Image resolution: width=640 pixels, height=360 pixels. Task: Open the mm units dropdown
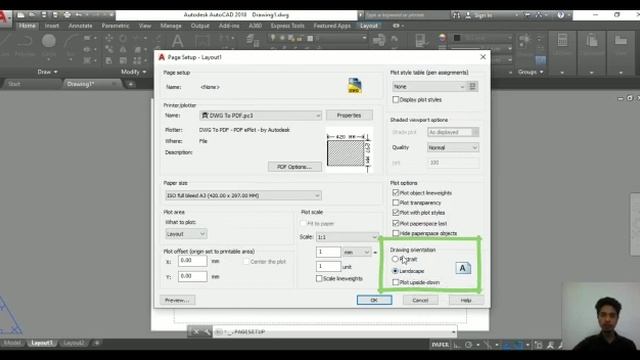tap(357, 252)
